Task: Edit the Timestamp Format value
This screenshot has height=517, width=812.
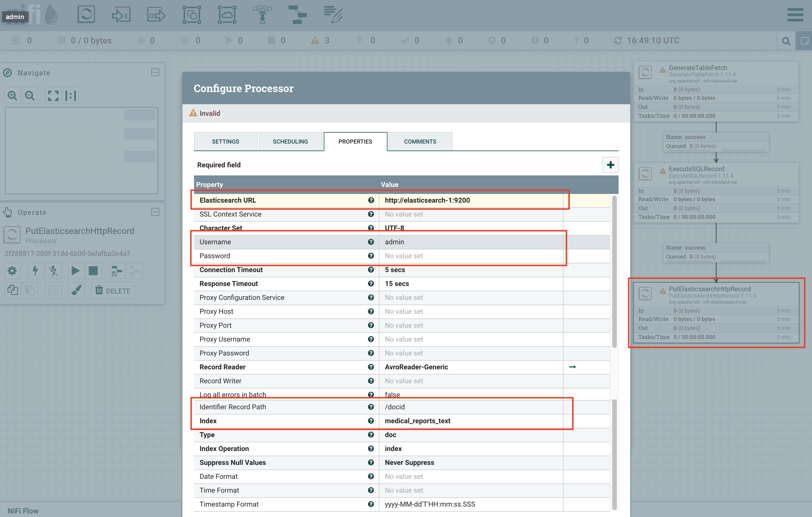Action: pyautogui.click(x=471, y=504)
